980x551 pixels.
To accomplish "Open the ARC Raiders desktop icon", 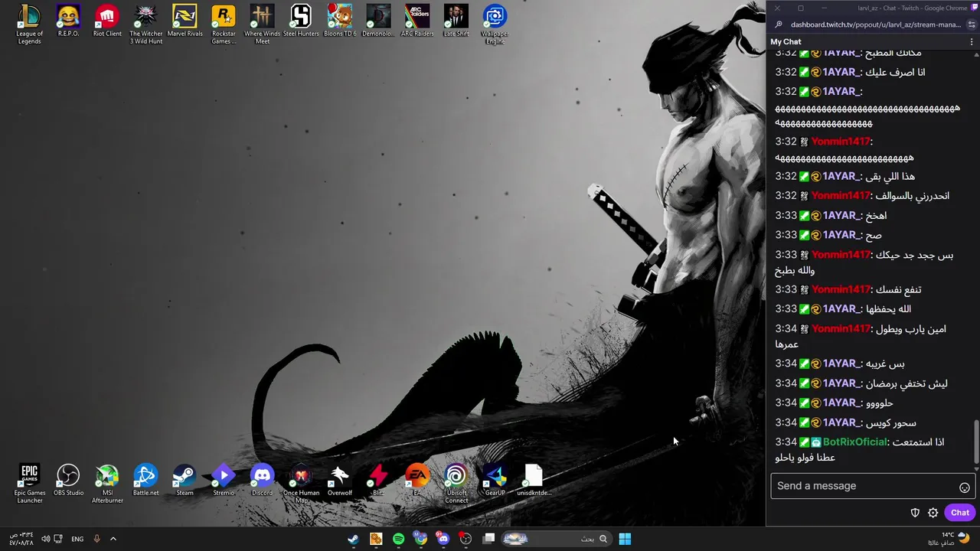I will click(x=417, y=21).
